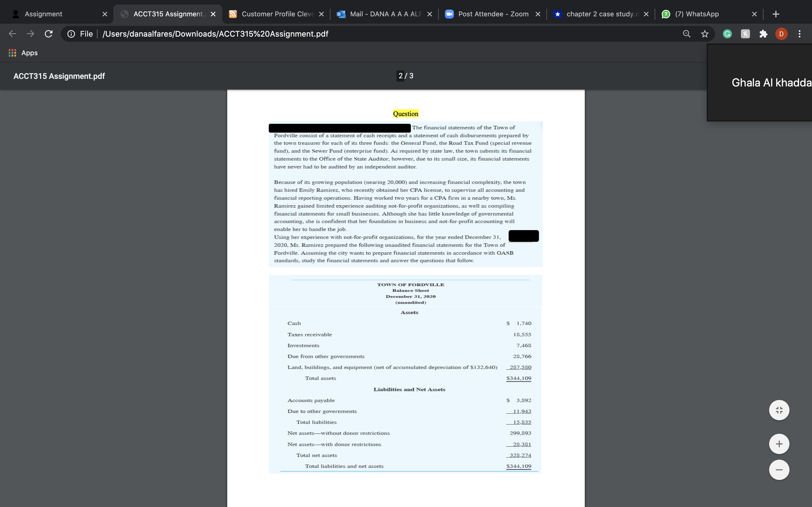
Task: Open the Chrome three-dot menu
Action: click(x=800, y=34)
